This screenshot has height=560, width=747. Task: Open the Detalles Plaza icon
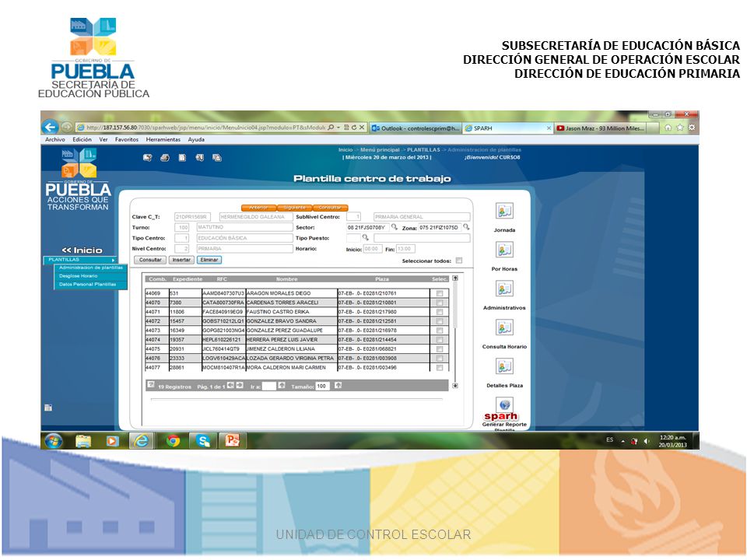click(x=504, y=366)
